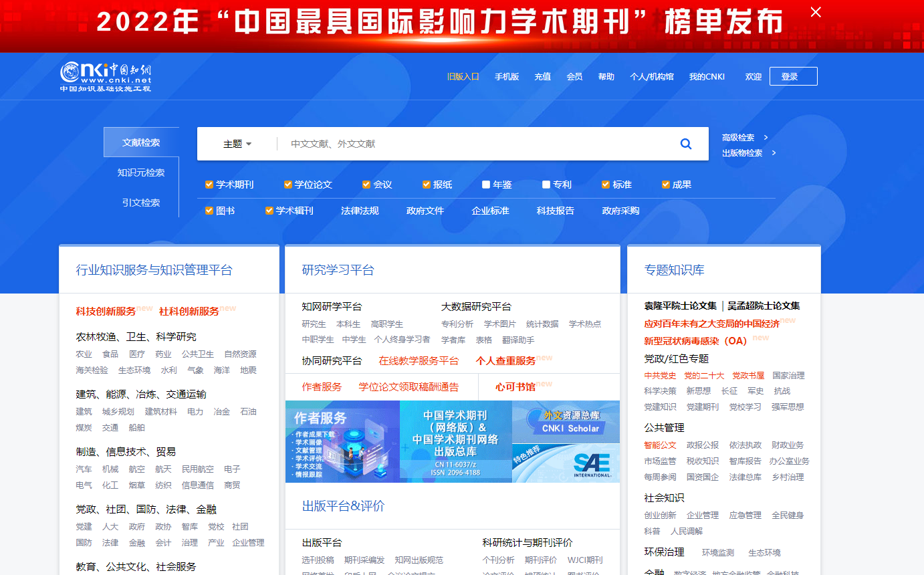Screen dimensions: 924x575
Task: Open 企业标准 resource link
Action: coord(490,211)
